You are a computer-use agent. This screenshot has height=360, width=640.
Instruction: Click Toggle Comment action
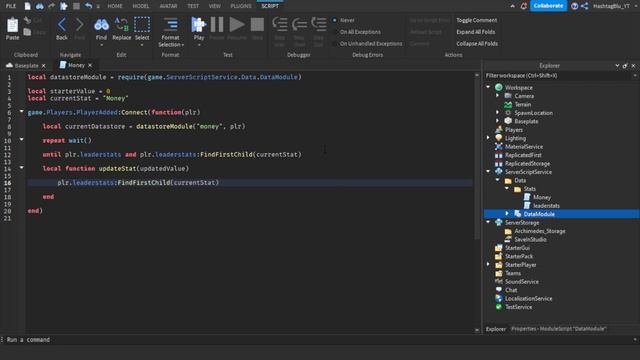tap(476, 20)
